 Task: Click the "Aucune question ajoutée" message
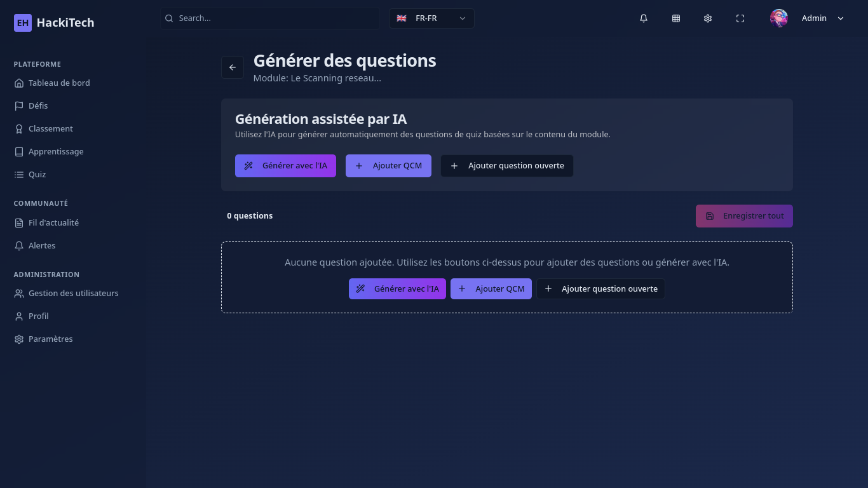point(507,262)
